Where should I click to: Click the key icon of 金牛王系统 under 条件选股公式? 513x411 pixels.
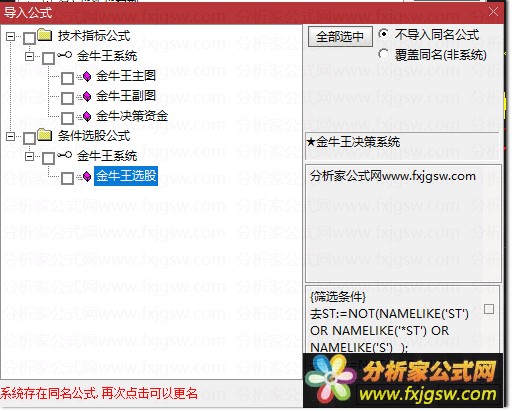(x=65, y=155)
